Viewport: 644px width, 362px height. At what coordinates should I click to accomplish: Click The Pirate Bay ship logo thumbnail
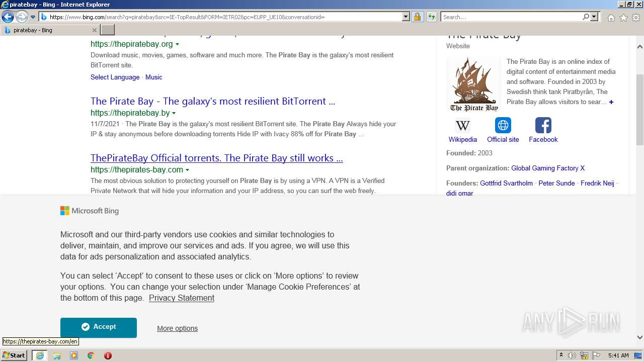(474, 84)
